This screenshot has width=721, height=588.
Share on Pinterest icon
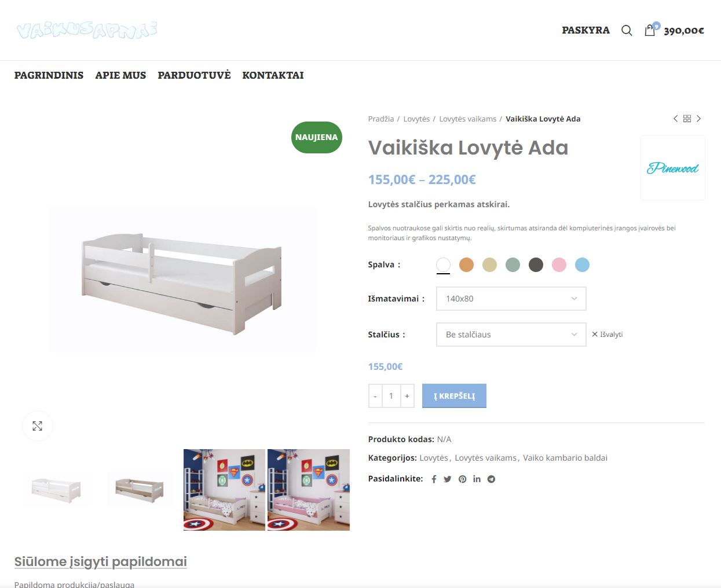462,479
